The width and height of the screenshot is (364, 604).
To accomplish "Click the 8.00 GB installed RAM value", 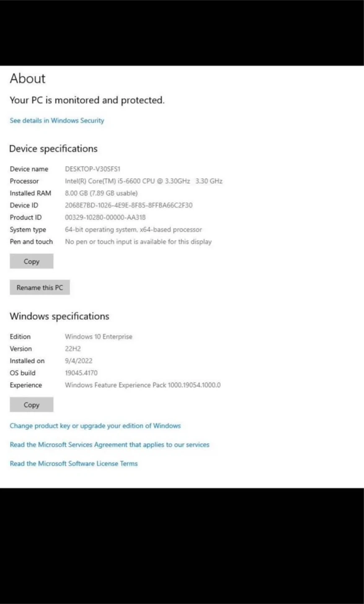I will (101, 193).
